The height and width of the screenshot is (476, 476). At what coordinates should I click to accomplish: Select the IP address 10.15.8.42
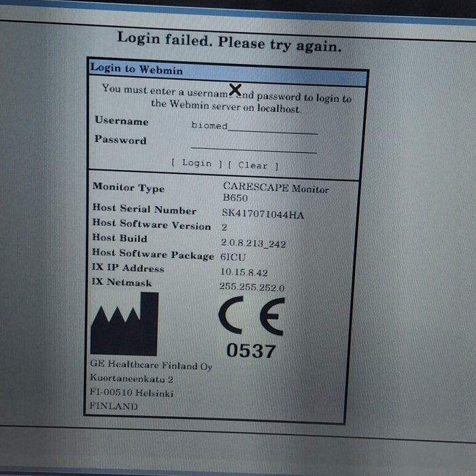point(244,271)
